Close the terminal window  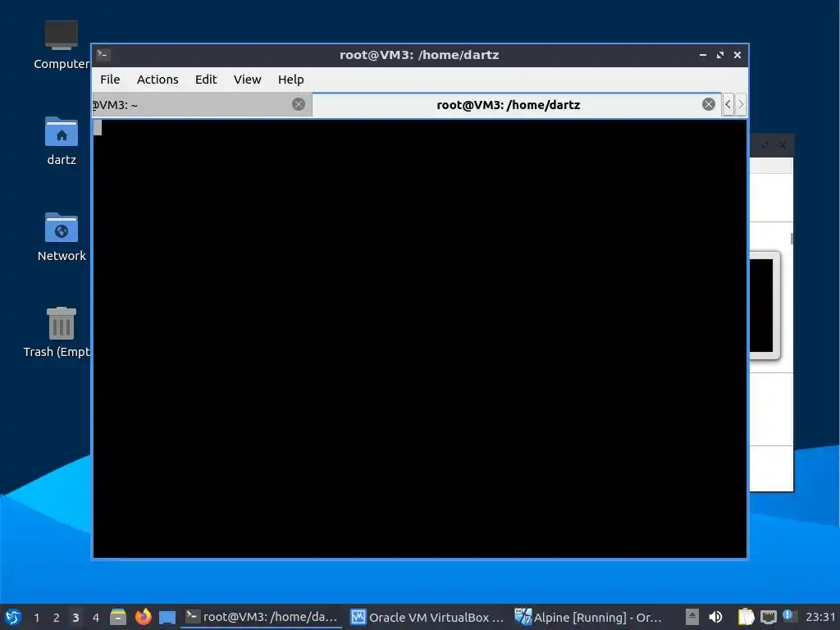(x=737, y=55)
